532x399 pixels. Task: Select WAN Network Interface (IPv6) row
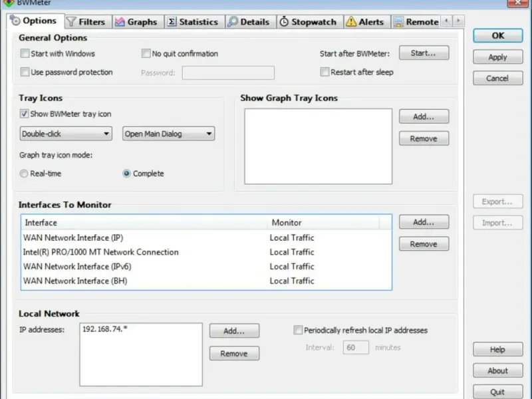[206, 267]
